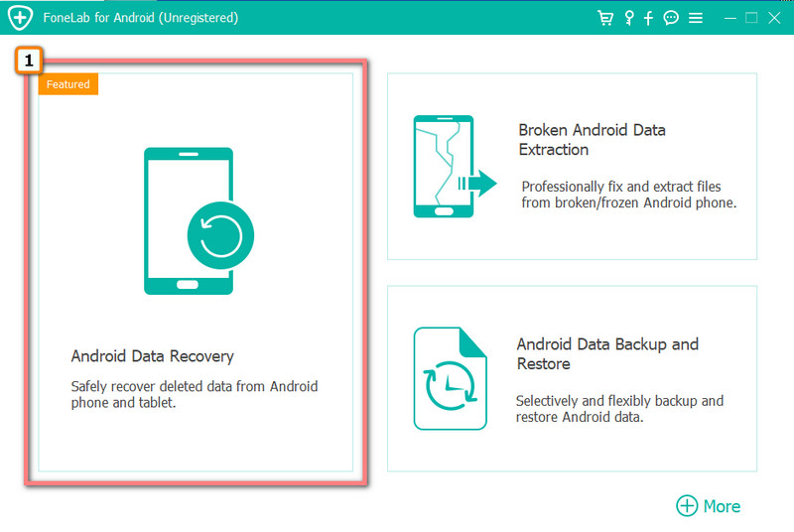The height and width of the screenshot is (532, 794).
Task: Open Broken Android Data Extraction title
Action: (x=592, y=140)
